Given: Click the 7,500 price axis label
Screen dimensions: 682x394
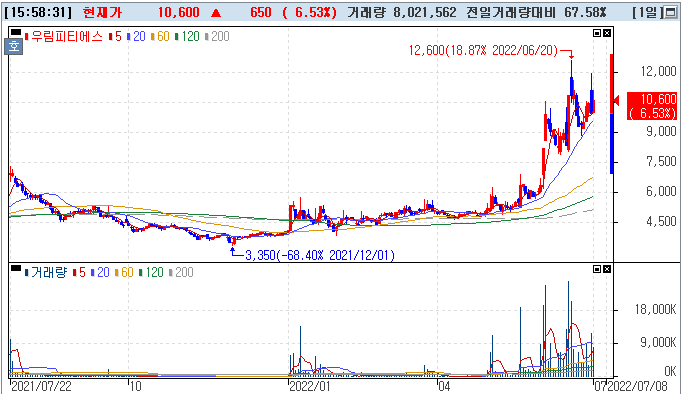Looking at the screenshot, I should [x=661, y=161].
